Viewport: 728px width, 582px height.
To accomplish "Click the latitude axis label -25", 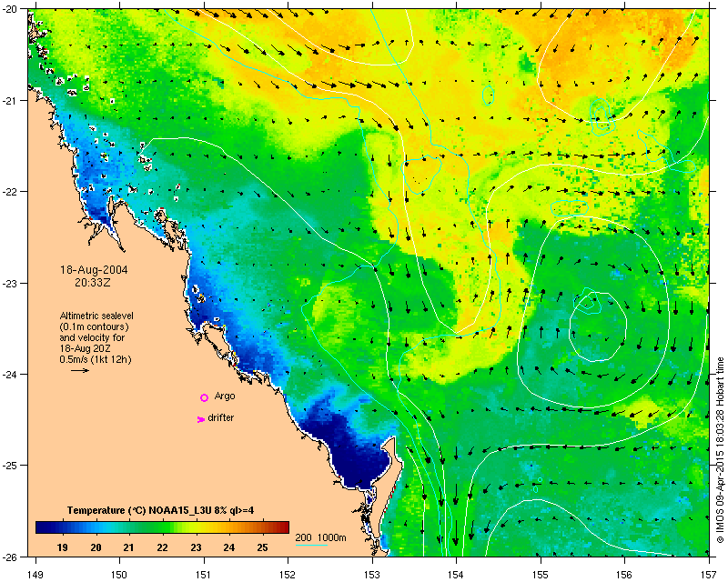I will click(x=11, y=466).
